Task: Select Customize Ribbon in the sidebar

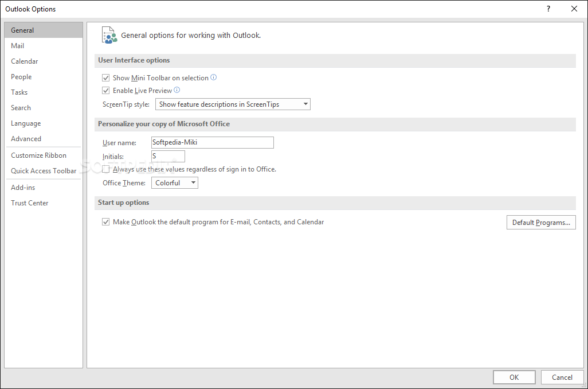Action: pos(44,155)
